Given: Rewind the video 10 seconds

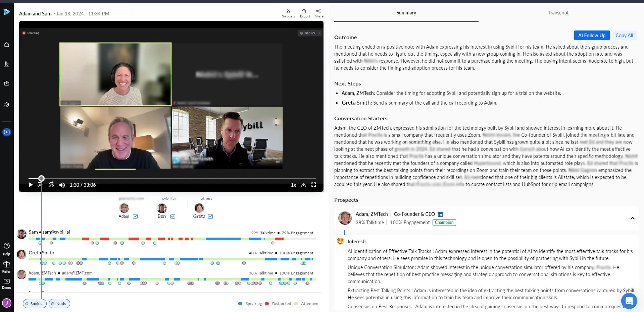Looking at the screenshot, I should tap(40, 185).
